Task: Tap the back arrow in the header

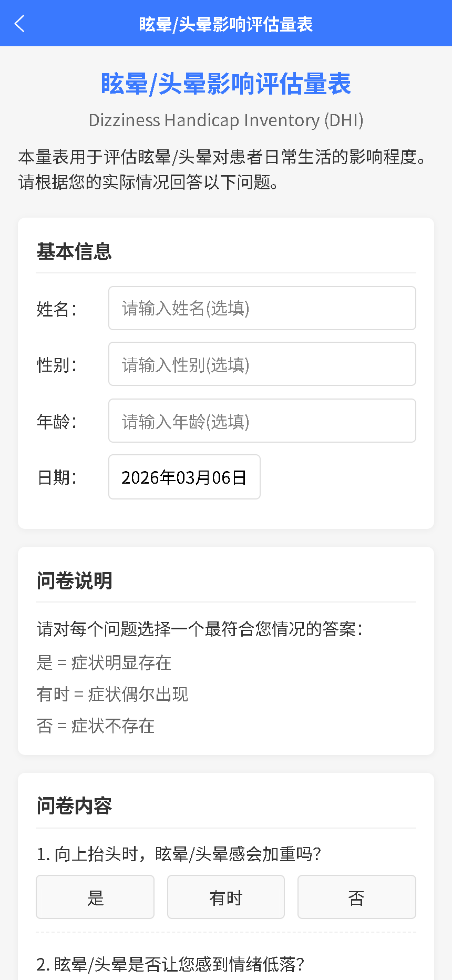Action: [x=19, y=23]
